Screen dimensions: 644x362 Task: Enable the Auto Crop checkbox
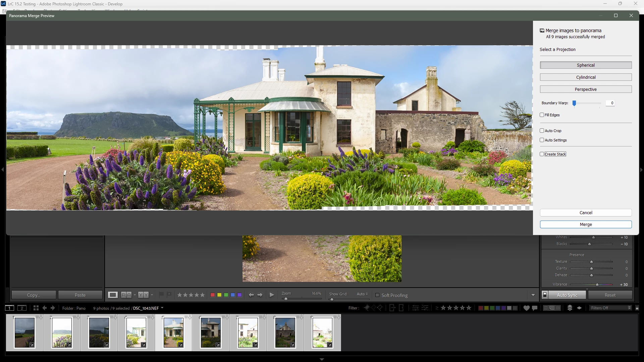542,131
